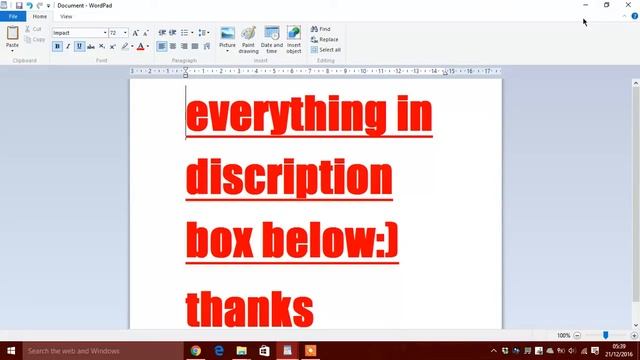Toggle italic formatting
Image resolution: width=640 pixels, height=360 pixels.
point(68,47)
